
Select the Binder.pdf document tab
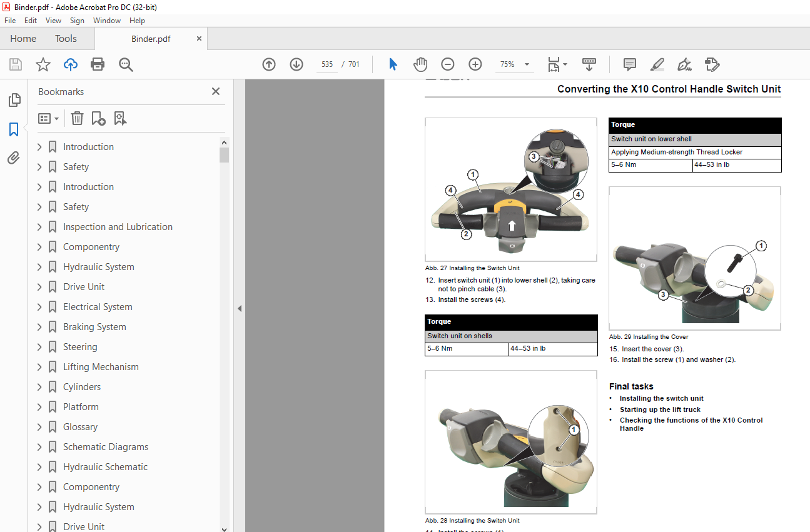pyautogui.click(x=151, y=39)
